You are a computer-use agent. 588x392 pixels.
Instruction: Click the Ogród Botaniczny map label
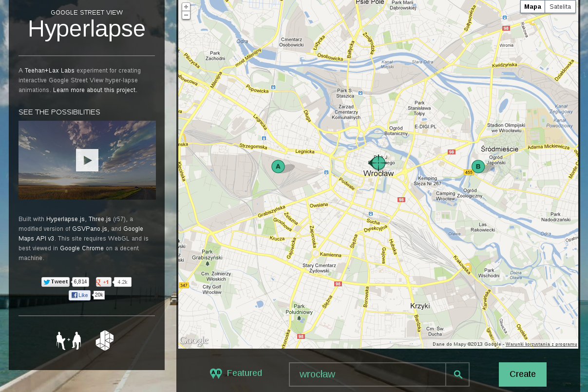396,131
